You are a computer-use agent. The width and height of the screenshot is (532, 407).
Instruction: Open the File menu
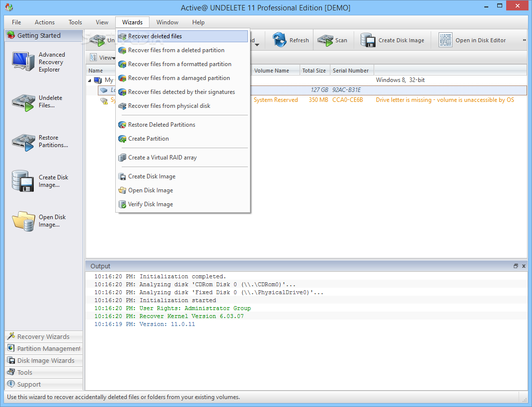16,22
